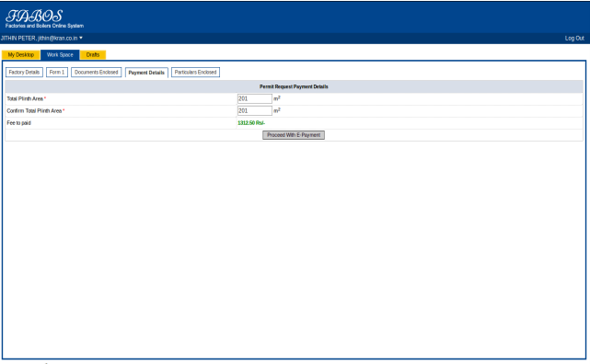The image size is (590, 364).
Task: Go to Factory Details section
Action: (24, 72)
